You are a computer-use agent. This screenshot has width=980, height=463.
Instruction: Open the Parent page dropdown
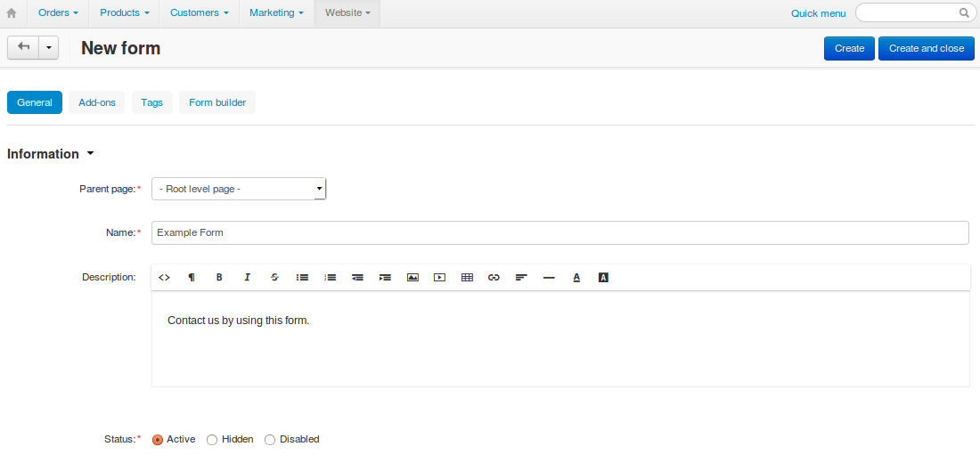pyautogui.click(x=239, y=189)
